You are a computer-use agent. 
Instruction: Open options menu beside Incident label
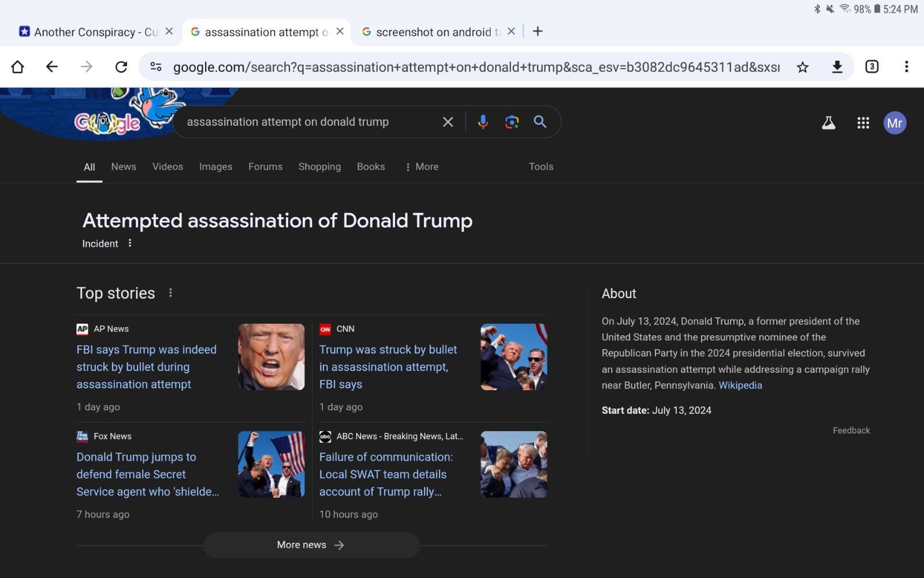(130, 243)
